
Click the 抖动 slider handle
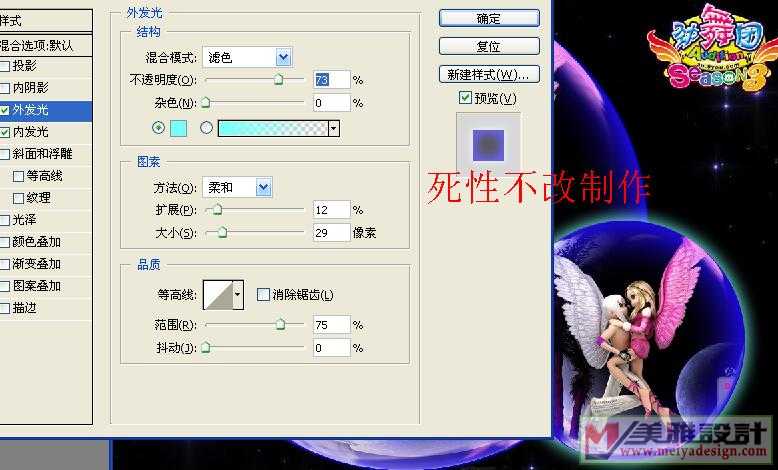pos(205,347)
